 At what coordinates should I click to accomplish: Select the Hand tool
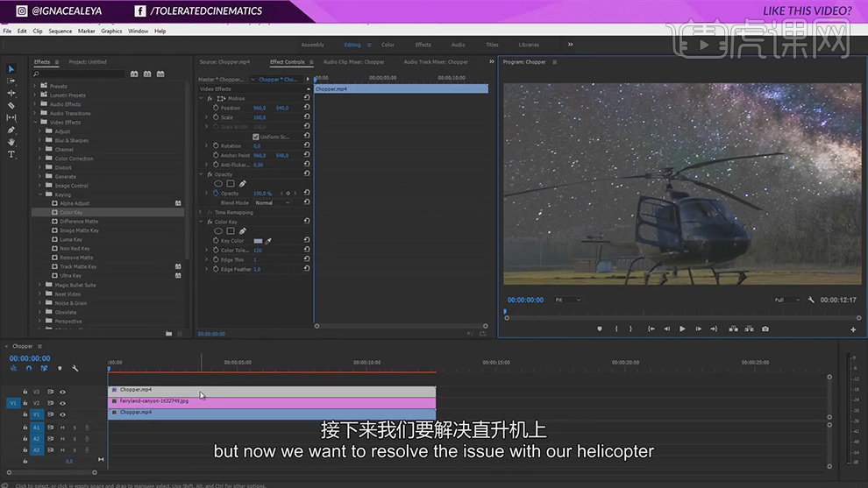(x=11, y=142)
